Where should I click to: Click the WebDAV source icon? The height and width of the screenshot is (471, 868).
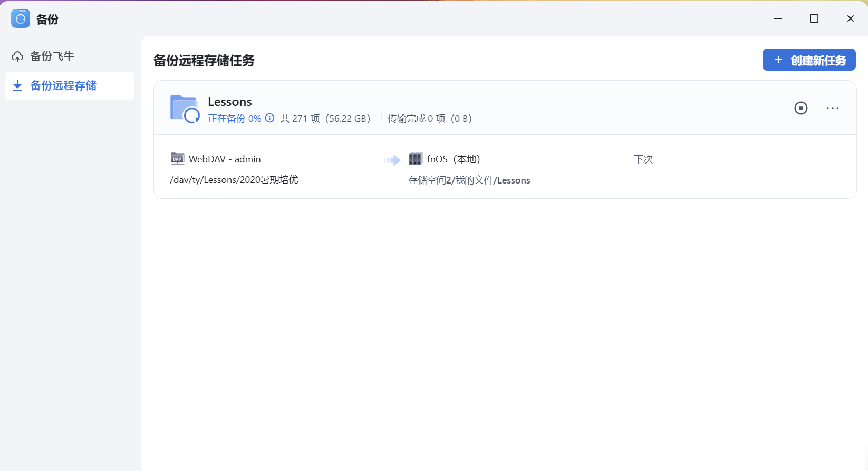click(x=177, y=159)
